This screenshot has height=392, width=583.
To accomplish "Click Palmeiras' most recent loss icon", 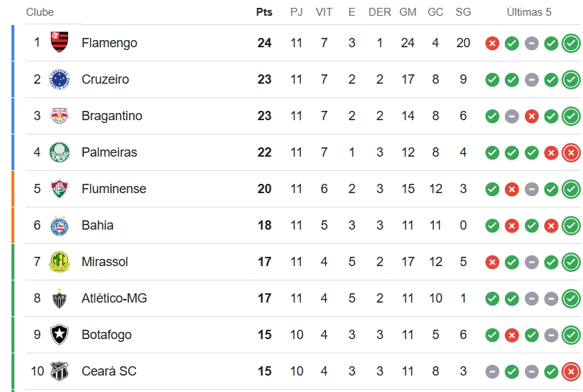I will coord(571,152).
